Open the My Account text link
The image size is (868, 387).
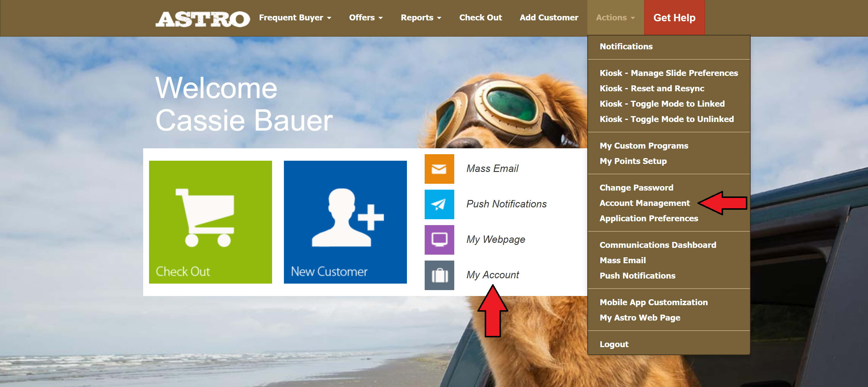tap(492, 275)
